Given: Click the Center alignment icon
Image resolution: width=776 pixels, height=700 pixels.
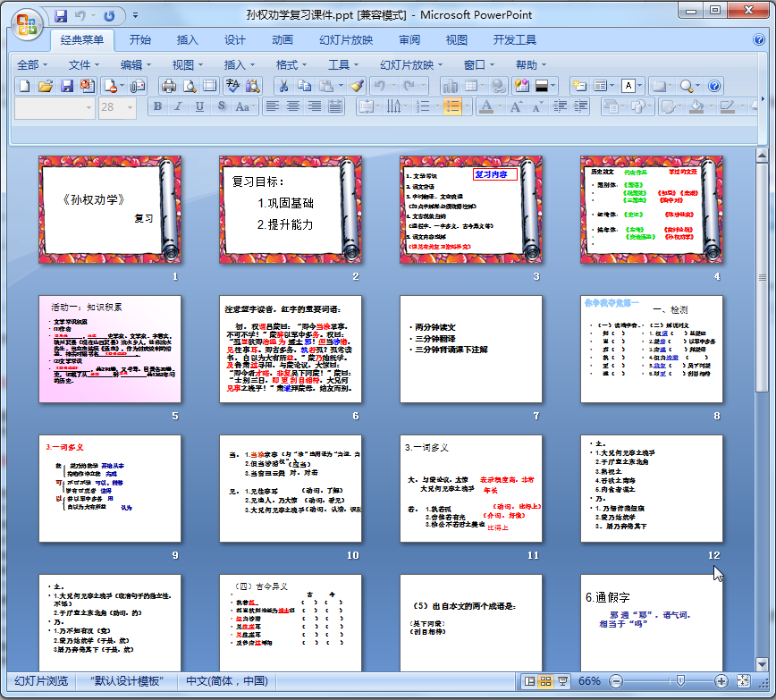Looking at the screenshot, I should [293, 106].
